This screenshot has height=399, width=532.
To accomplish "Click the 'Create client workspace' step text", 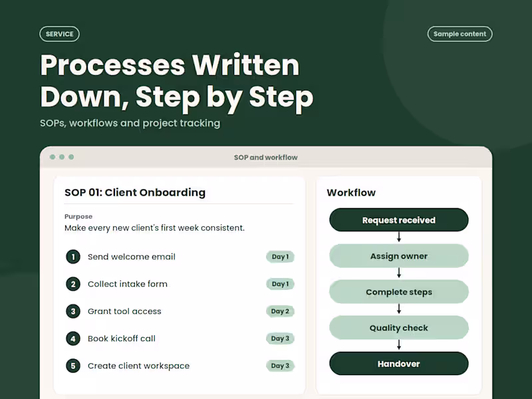I will pos(139,366).
